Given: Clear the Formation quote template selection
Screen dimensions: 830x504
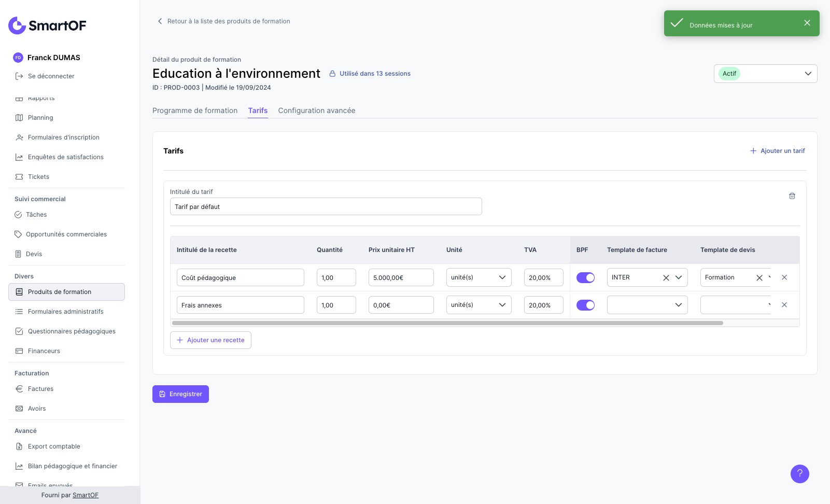Looking at the screenshot, I should tap(759, 278).
